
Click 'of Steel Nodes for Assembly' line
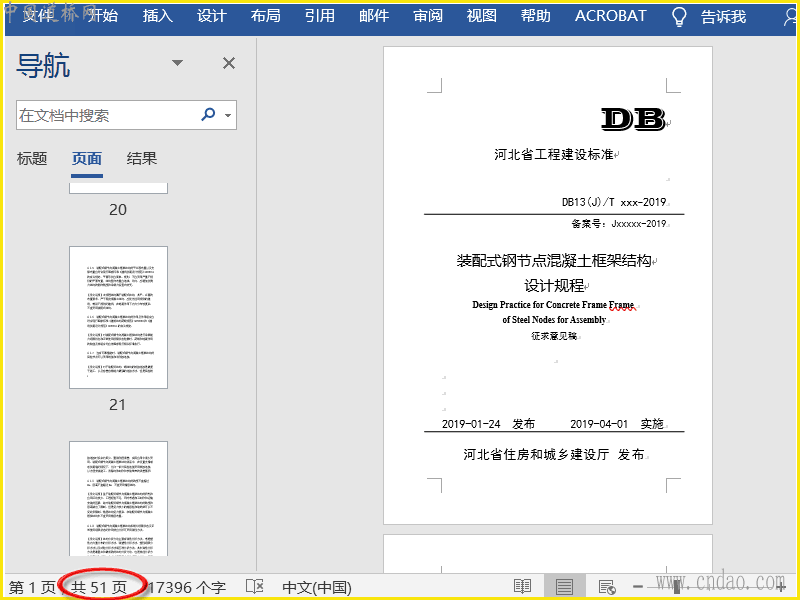point(554,320)
